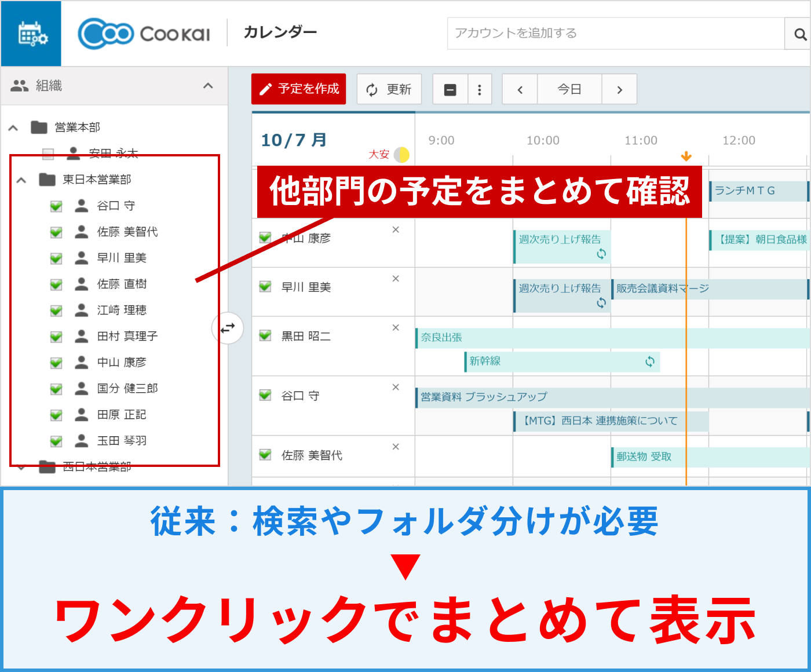
Task: Open the 新幹線 event
Action: tap(562, 361)
